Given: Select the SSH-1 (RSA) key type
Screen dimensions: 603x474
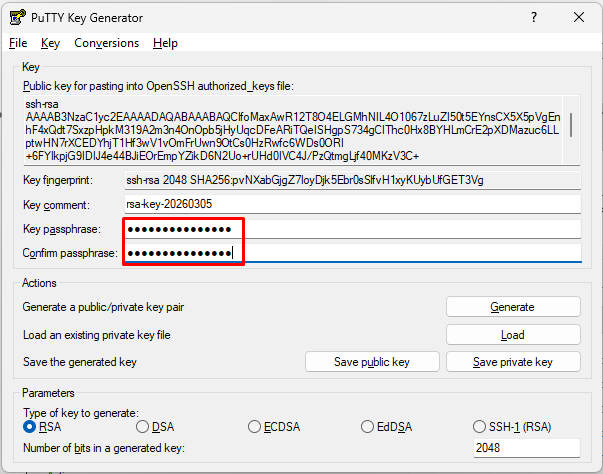Looking at the screenshot, I should pos(481,427).
